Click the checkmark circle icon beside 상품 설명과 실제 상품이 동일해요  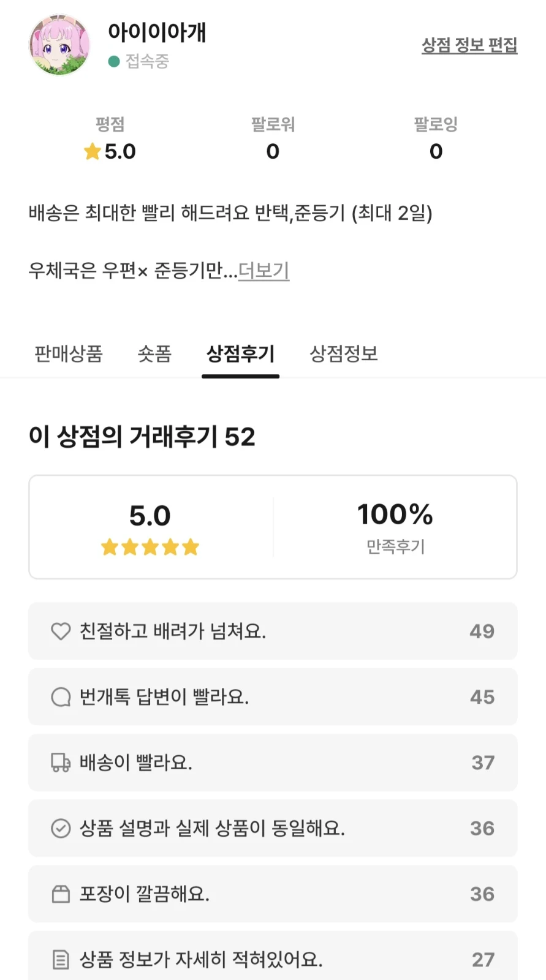click(x=61, y=828)
